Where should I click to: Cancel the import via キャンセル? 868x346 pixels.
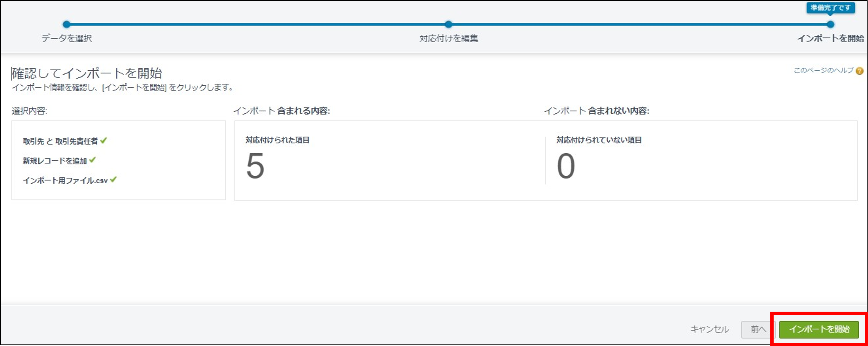[x=710, y=329]
